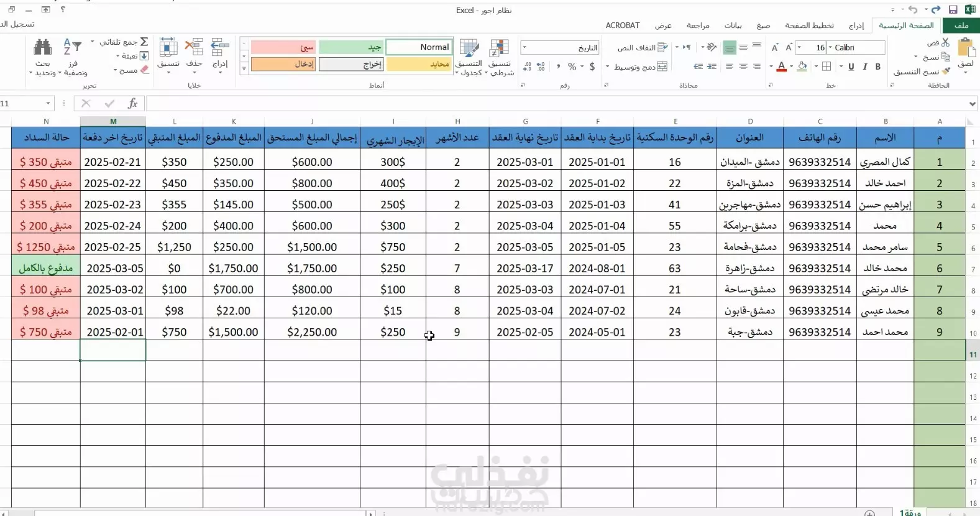Toggle Underline formatting
Viewport: 980px width, 516px height.
[x=851, y=67]
